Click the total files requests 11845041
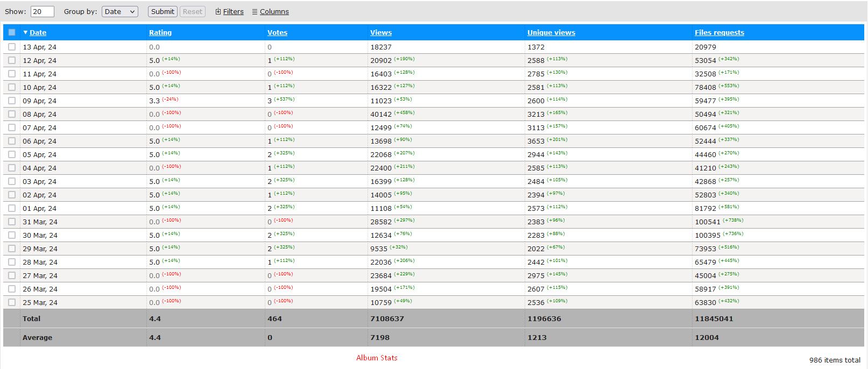868x369 pixels. tap(714, 318)
